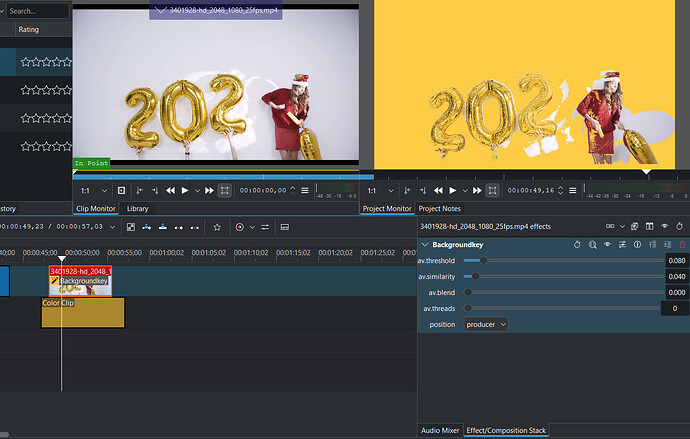Play the clip in Clip Monitor
Viewport: 690px width, 439px height.
click(x=185, y=190)
